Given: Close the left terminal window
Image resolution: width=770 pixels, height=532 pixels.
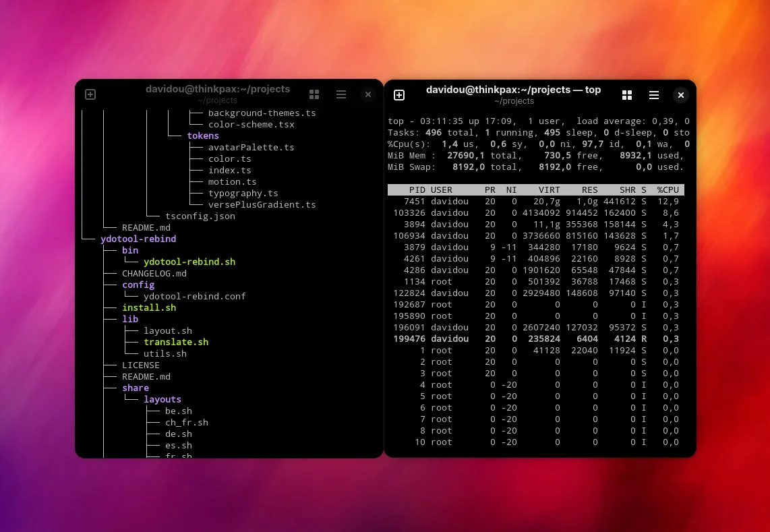Looking at the screenshot, I should tap(368, 94).
